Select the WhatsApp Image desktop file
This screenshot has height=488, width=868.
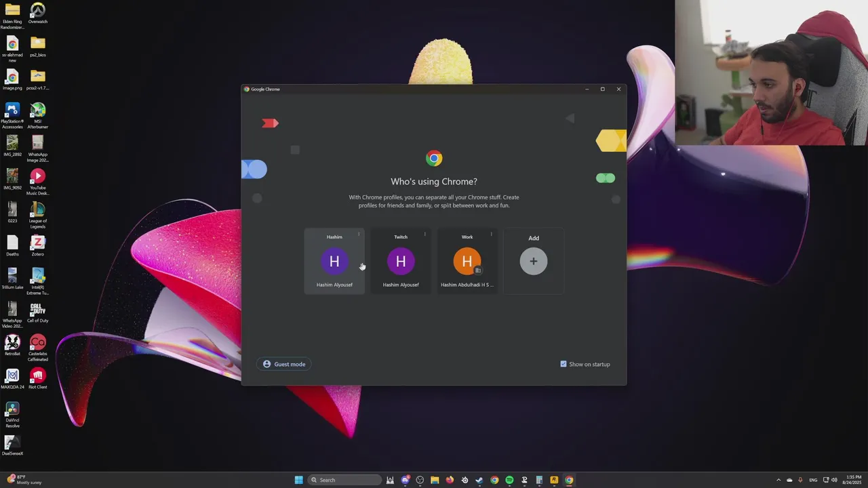(x=38, y=149)
